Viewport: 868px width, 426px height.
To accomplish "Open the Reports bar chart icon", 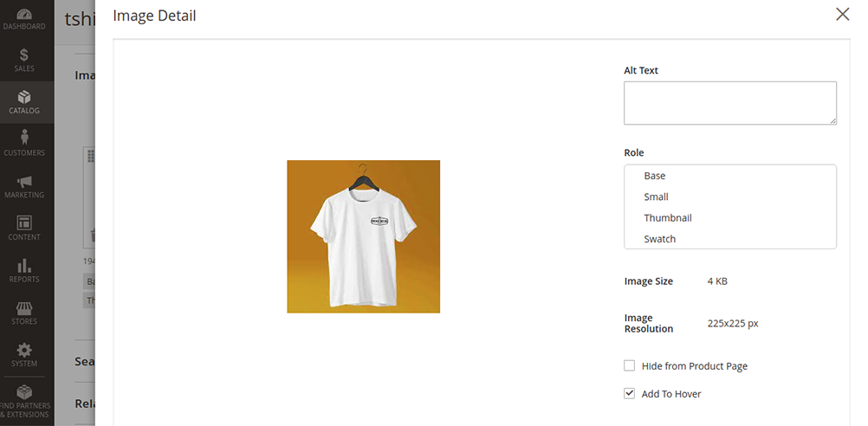I will point(24,266).
